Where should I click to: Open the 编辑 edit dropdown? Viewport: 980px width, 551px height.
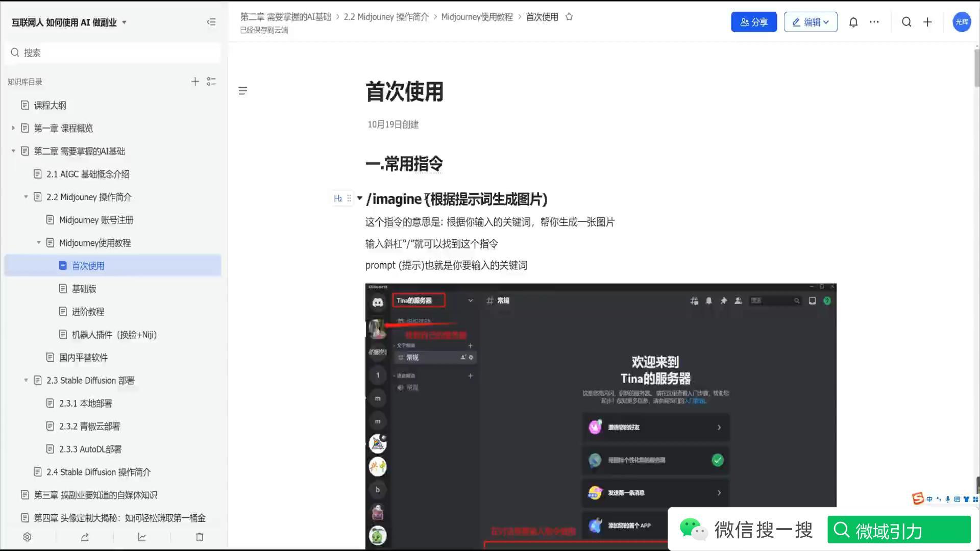coord(811,22)
